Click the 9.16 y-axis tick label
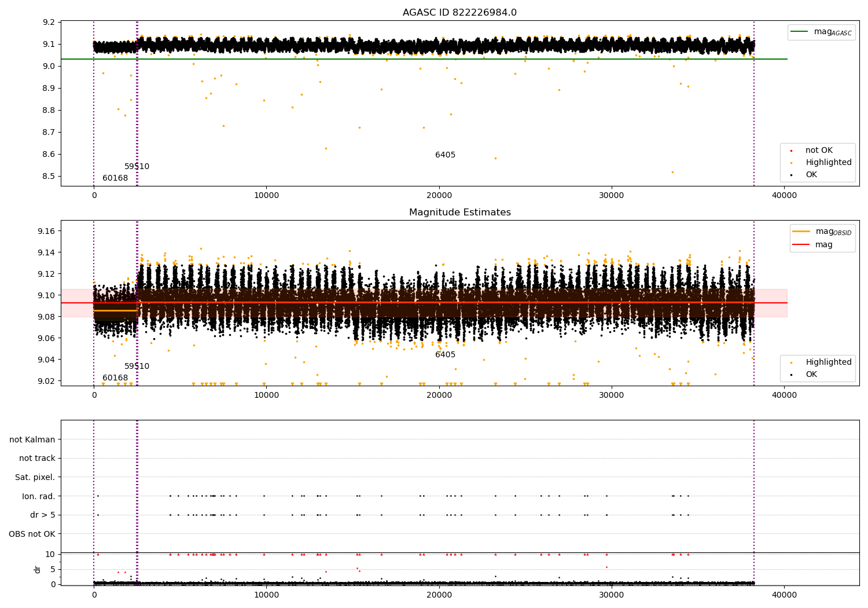The height and width of the screenshot is (608, 868). click(47, 232)
